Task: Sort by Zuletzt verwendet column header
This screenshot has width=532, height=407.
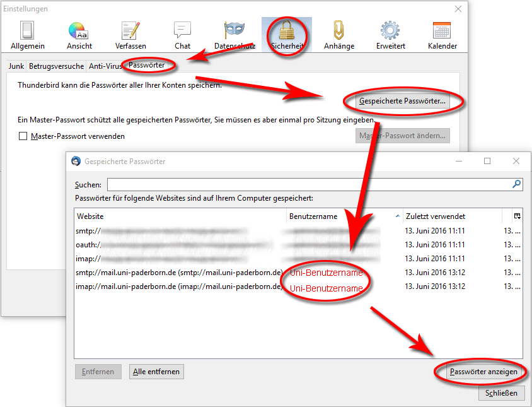Action: tap(451, 216)
